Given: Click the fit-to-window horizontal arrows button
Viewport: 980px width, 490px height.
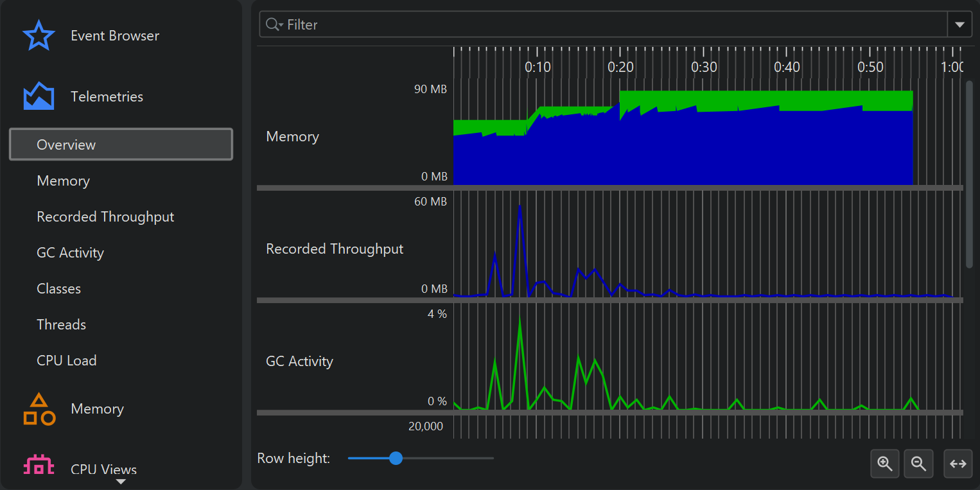Looking at the screenshot, I should 958,464.
